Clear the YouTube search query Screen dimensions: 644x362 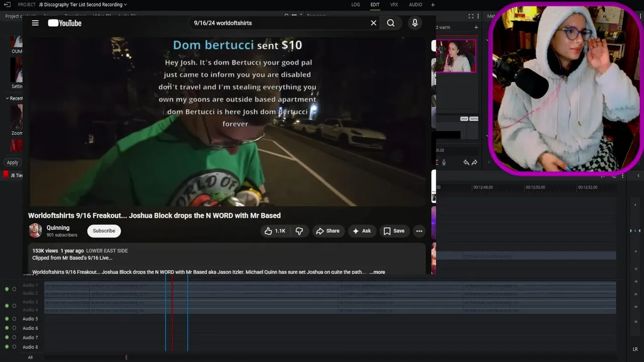pos(373,23)
